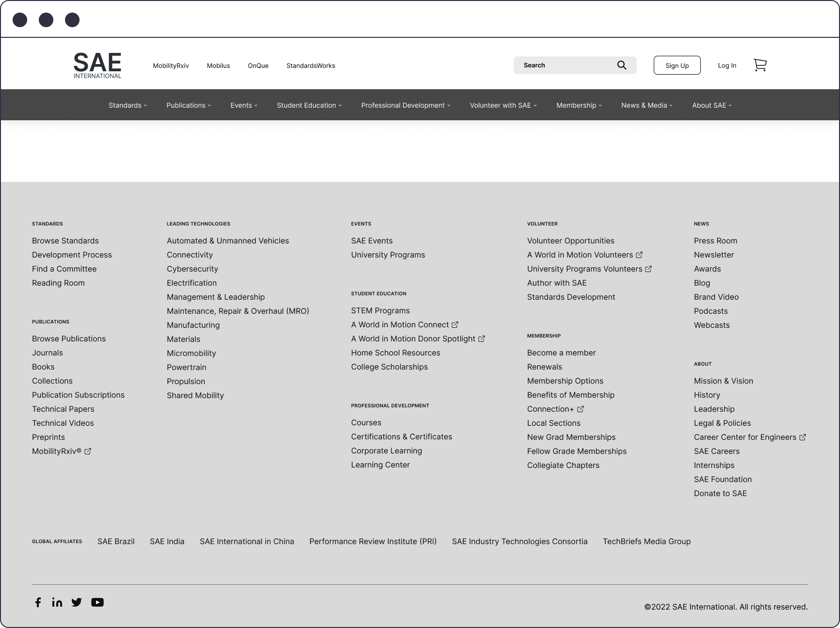Screen dimensions: 840x628
Task: Expand the About SAE dropdown
Action: coord(712,105)
